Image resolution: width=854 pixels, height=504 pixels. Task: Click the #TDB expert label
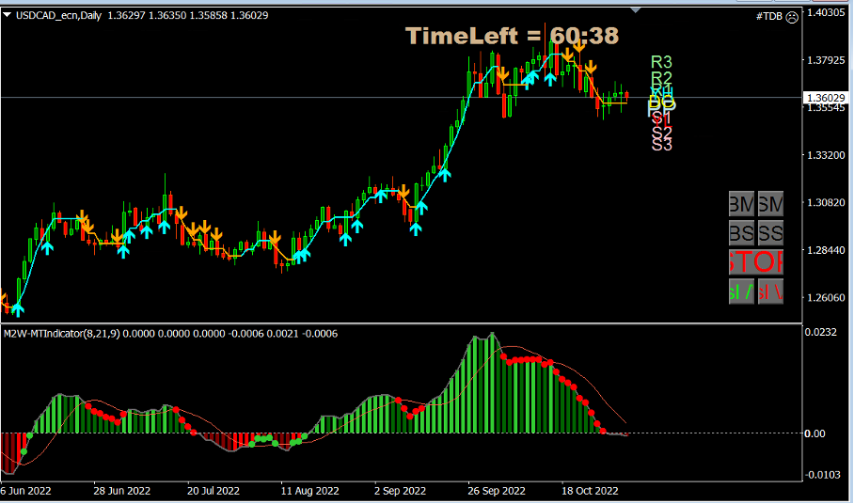pyautogui.click(x=769, y=17)
